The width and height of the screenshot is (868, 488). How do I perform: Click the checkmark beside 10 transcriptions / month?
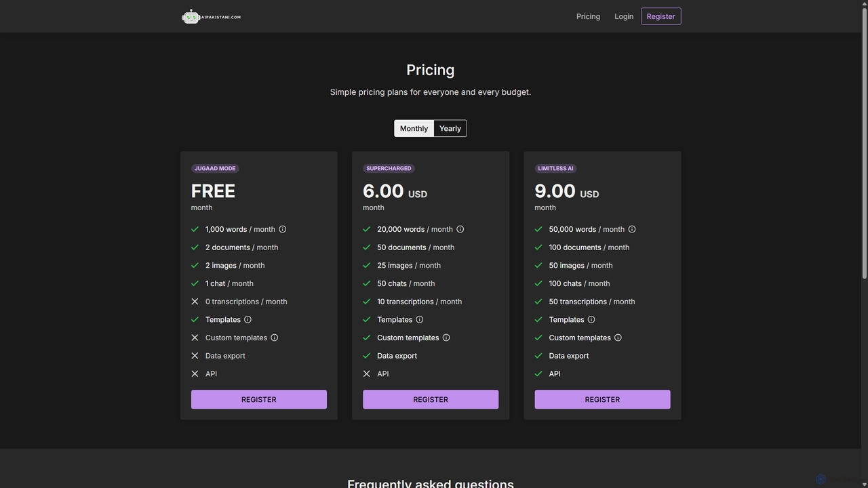click(x=367, y=302)
